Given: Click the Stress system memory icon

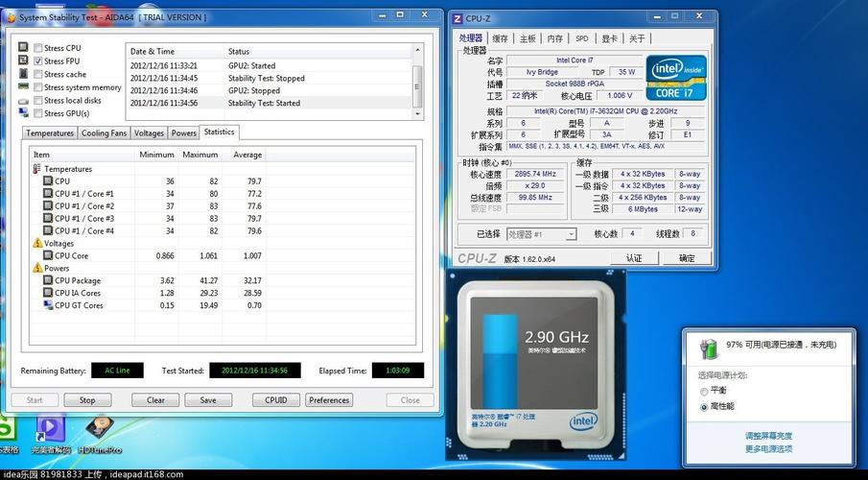Looking at the screenshot, I should click(23, 86).
